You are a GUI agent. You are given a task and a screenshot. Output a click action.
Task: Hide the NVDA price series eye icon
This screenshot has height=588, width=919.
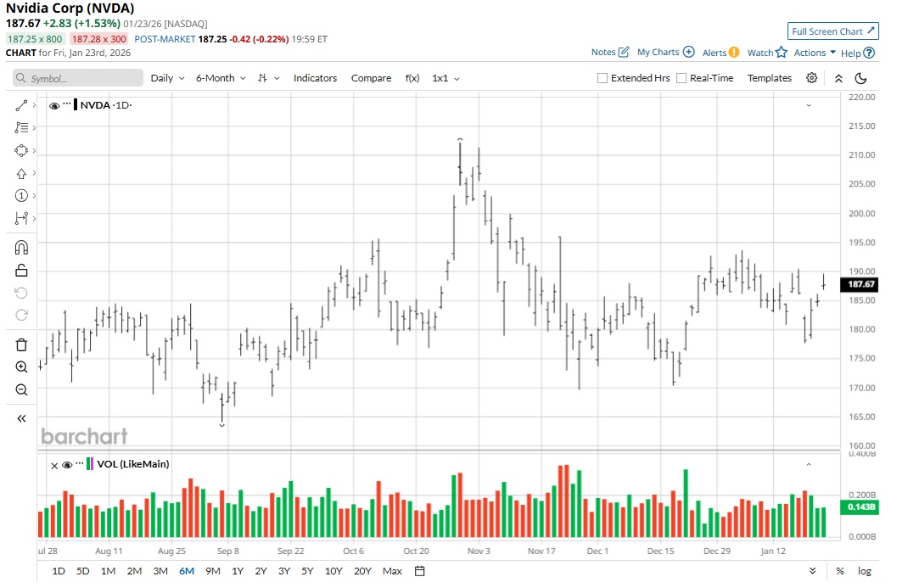coord(54,105)
